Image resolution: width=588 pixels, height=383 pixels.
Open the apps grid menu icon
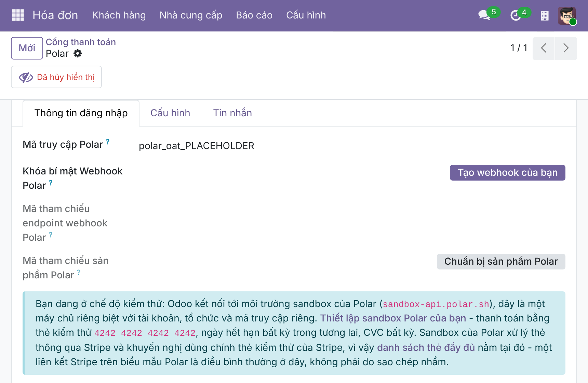18,15
